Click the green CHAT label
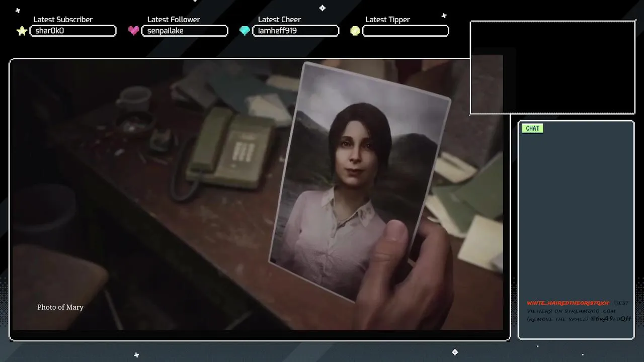 tap(532, 128)
